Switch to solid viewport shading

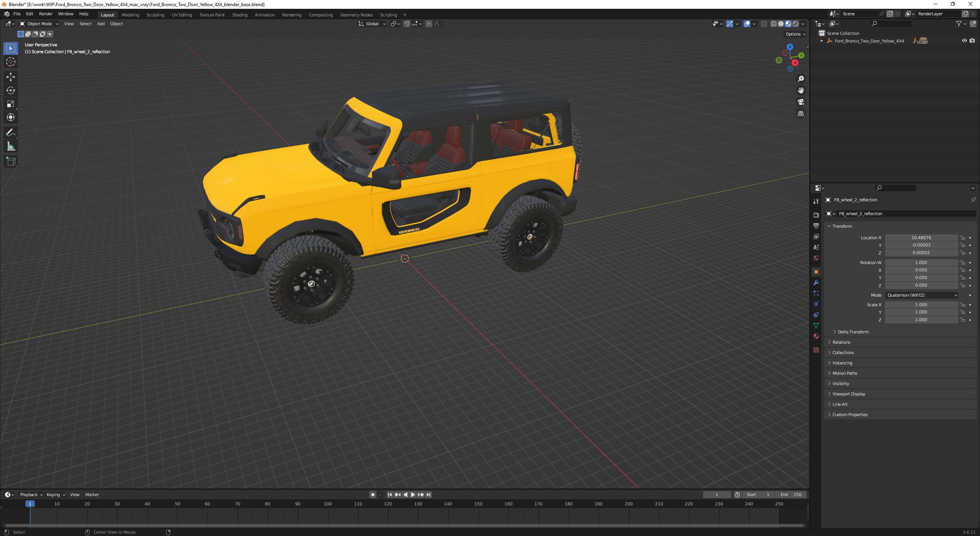click(781, 24)
